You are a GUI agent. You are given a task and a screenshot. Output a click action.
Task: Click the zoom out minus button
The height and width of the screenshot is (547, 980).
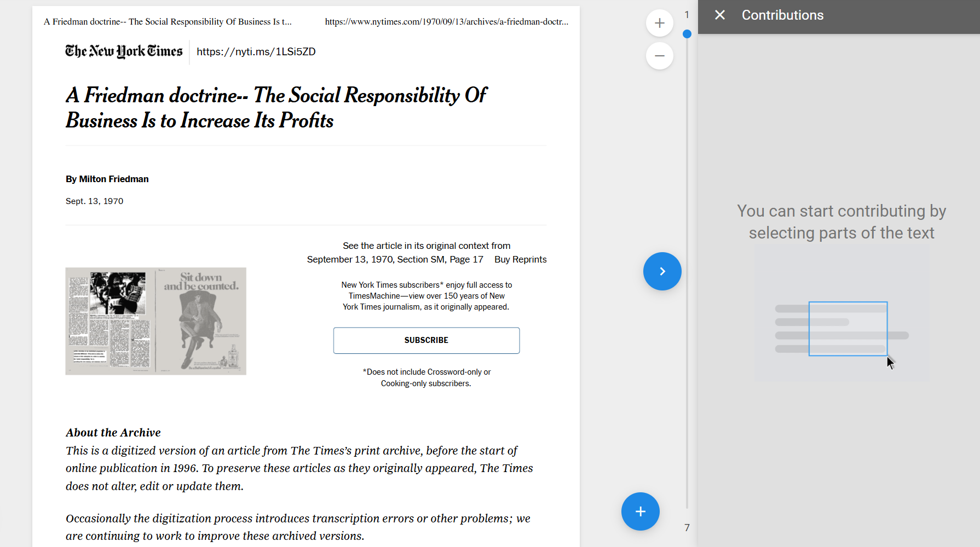point(660,56)
